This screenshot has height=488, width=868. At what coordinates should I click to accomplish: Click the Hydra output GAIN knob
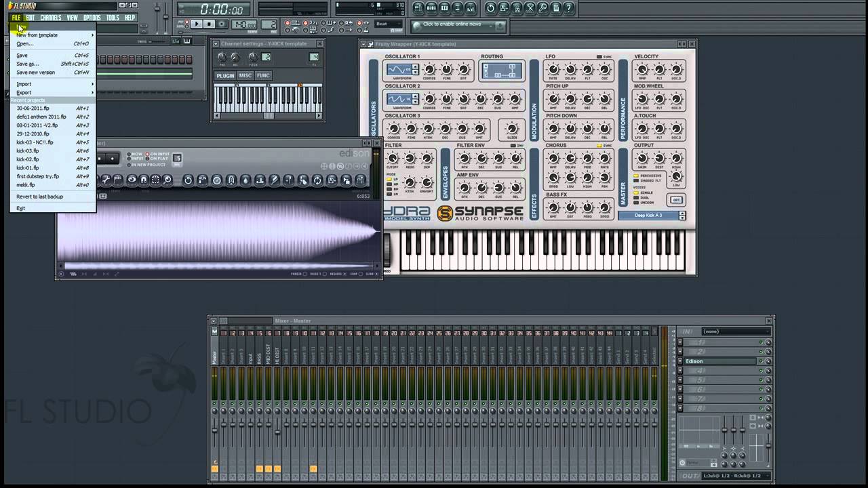tap(642, 158)
